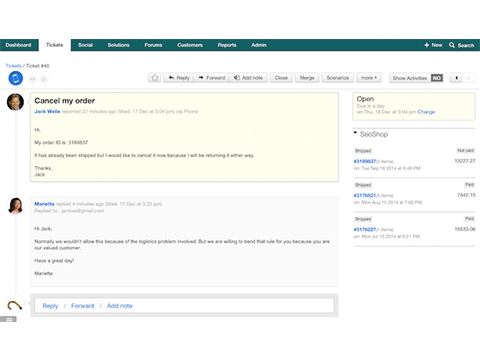
Task: Click the "Not paid" status label
Action: pos(465,151)
